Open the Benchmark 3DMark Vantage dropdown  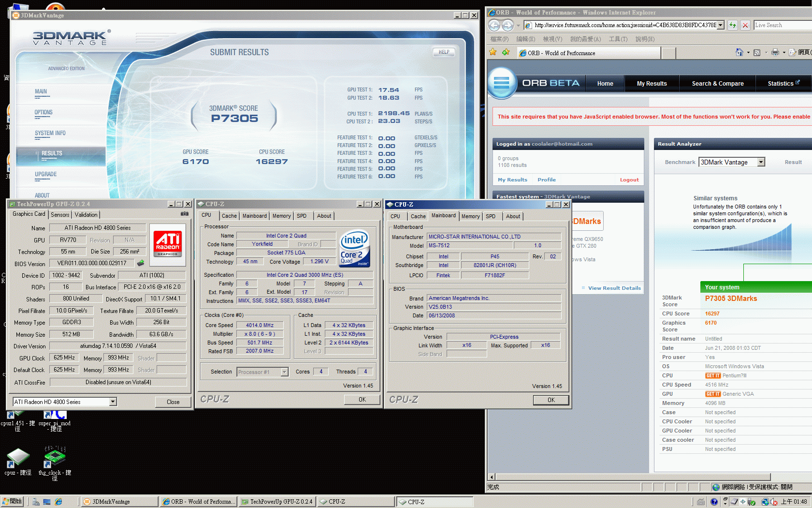pos(761,162)
